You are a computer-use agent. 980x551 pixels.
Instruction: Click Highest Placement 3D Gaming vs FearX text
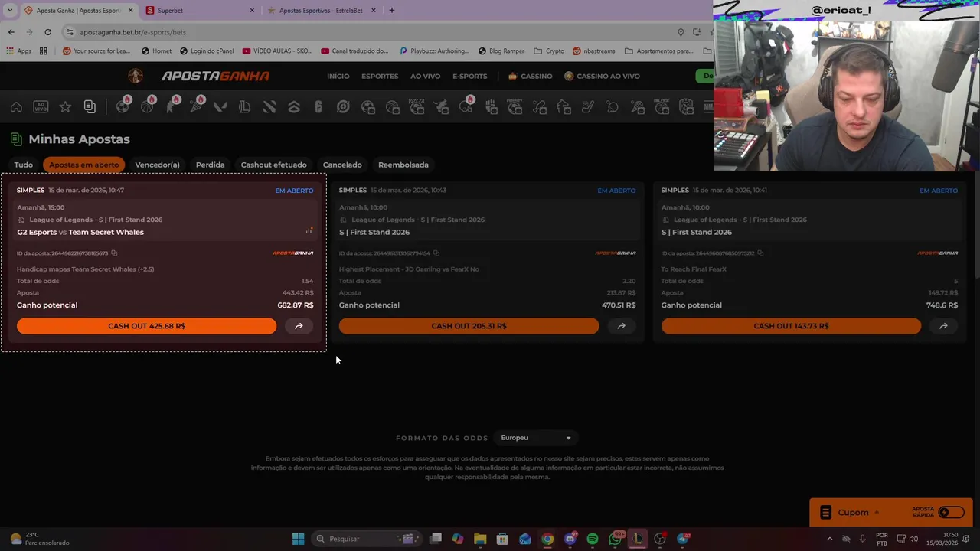tap(409, 269)
